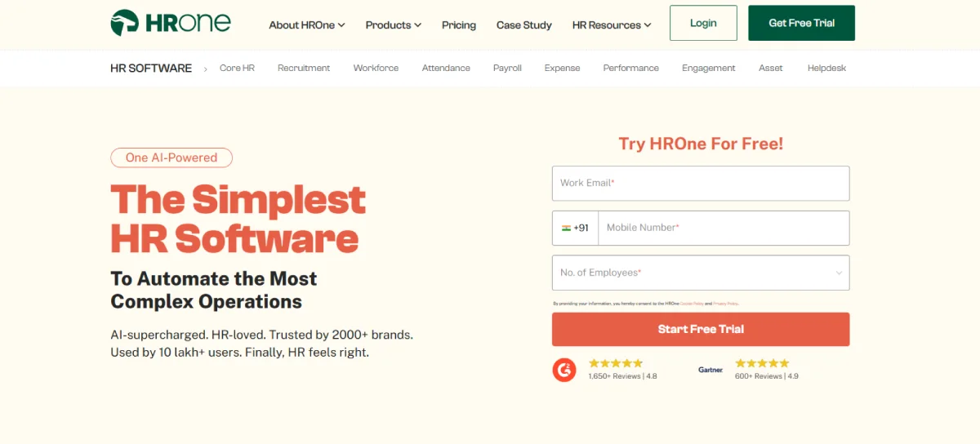Viewport: 980px width, 444px height.
Task: Go to Helpdesk module
Action: point(826,68)
